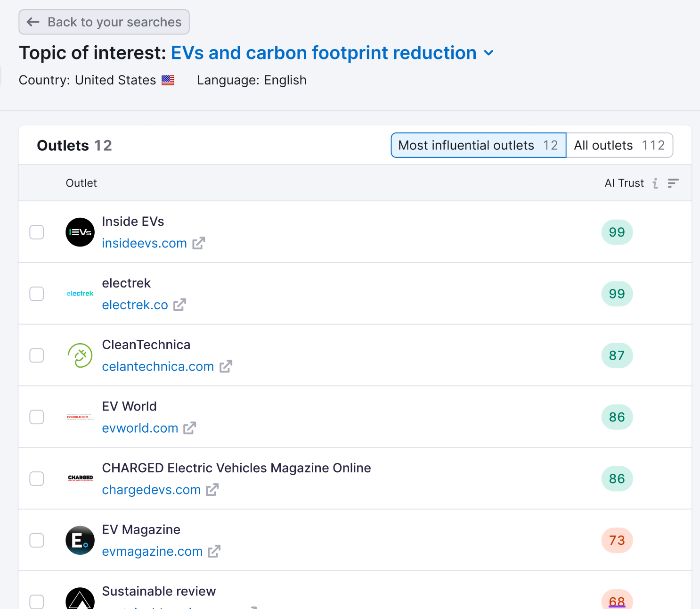Viewport: 700px width, 609px height.
Task: Expand the topic of interest dropdown chevron
Action: (489, 53)
